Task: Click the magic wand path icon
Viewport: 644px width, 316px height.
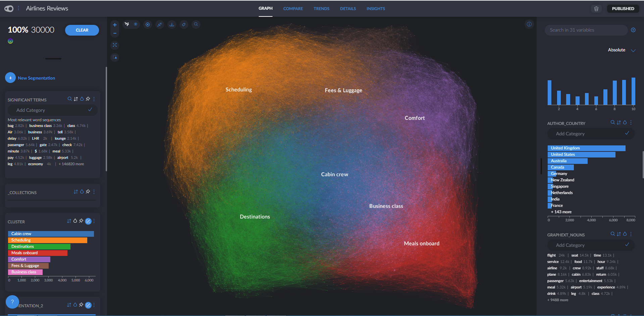Action: pyautogui.click(x=160, y=25)
